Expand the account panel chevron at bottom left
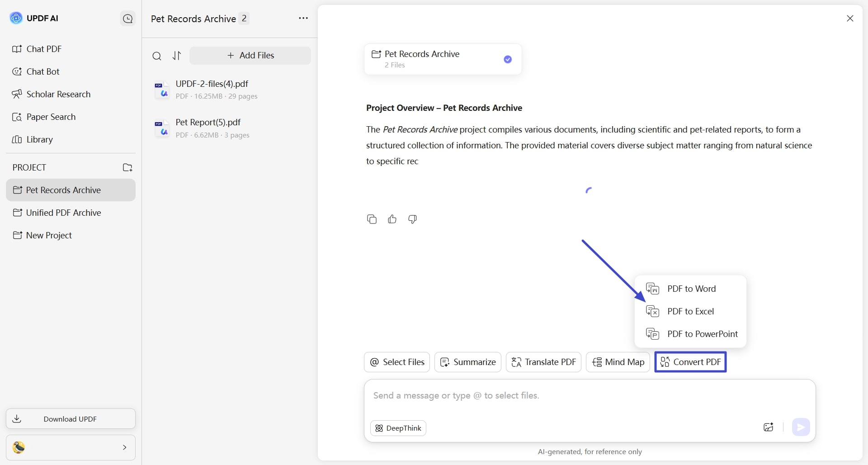 click(125, 447)
